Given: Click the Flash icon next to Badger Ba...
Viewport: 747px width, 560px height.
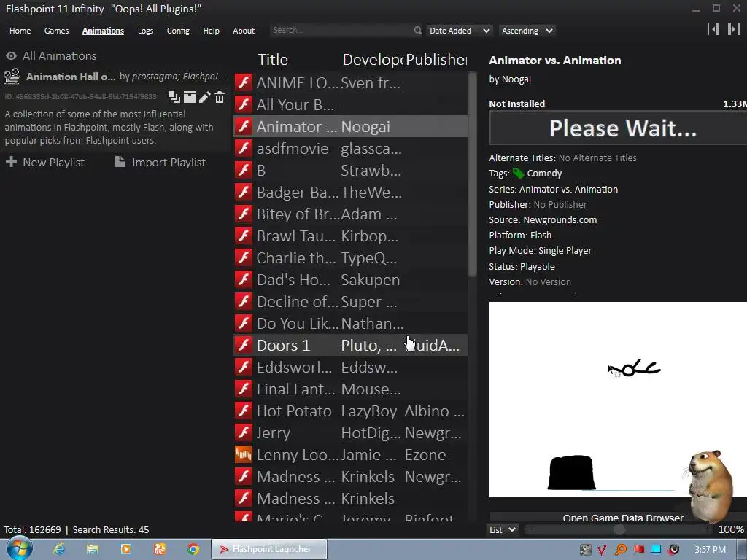Looking at the screenshot, I should pos(244,192).
